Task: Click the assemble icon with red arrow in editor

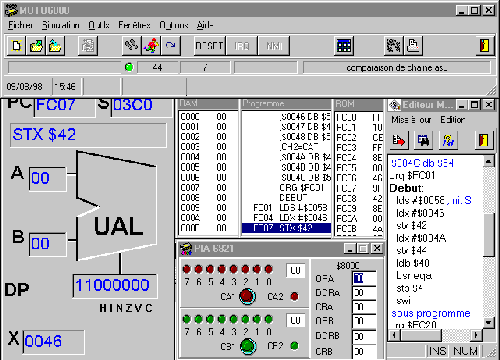Action: tap(399, 140)
